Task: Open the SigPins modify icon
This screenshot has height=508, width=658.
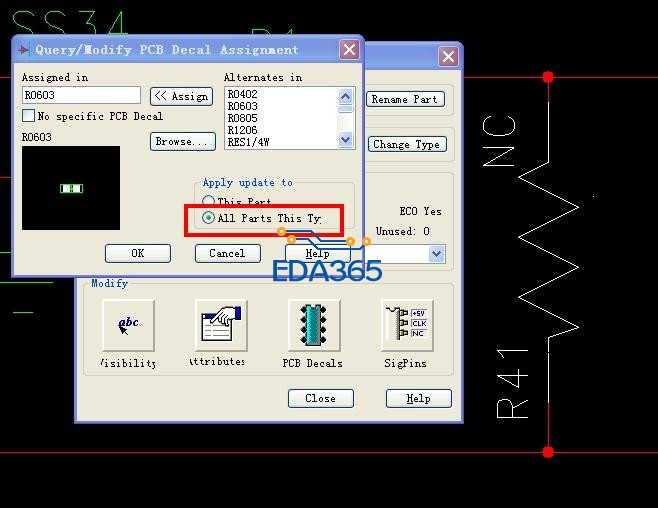Action: tap(407, 326)
